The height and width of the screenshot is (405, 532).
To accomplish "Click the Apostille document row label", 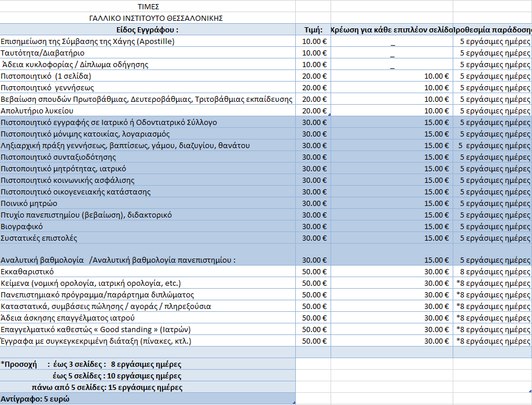I will [88, 41].
